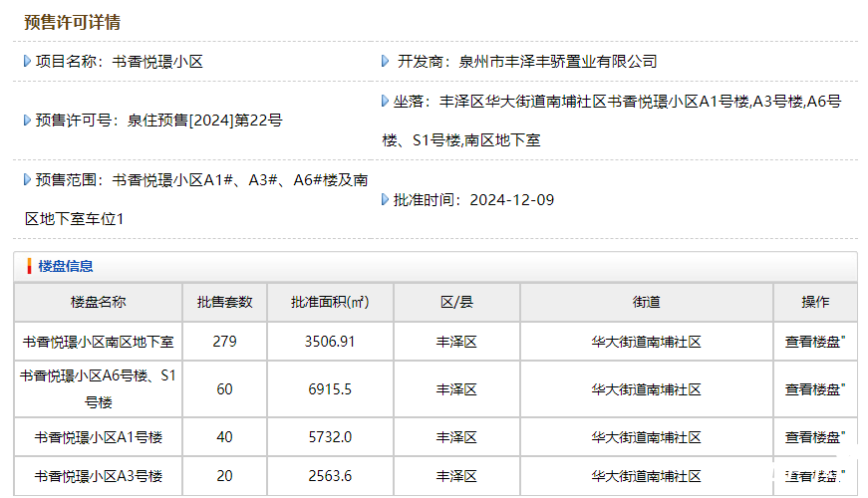Viewport: 868px width, 498px height.
Task: Click the 楼盘信息 section header
Action: coord(66,266)
